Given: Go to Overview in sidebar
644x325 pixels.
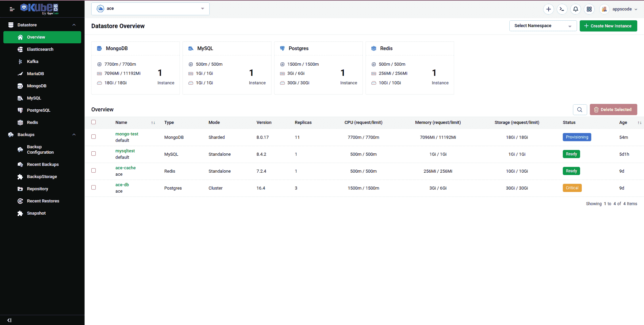Looking at the screenshot, I should 42,37.
